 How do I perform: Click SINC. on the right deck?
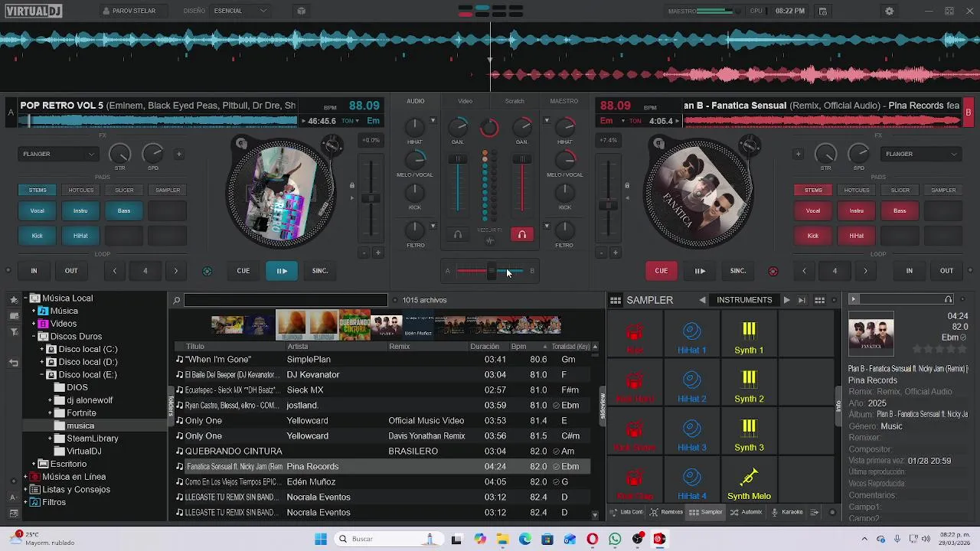click(x=738, y=271)
